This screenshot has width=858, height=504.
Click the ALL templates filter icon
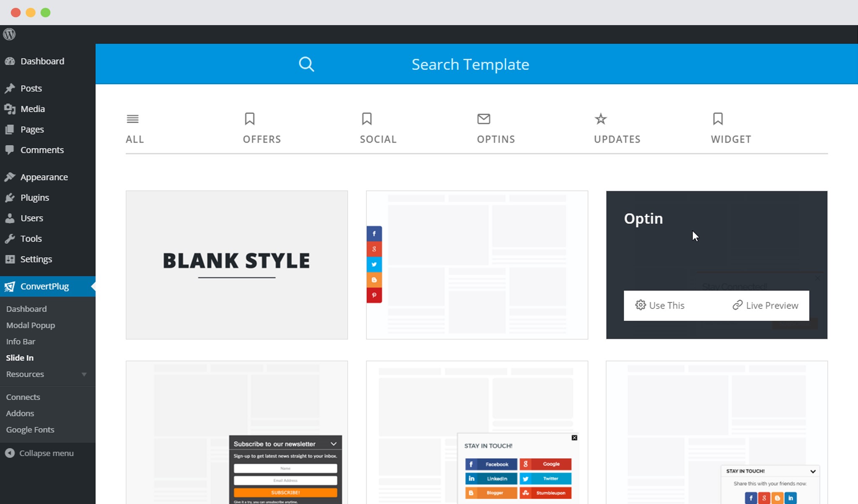(133, 119)
